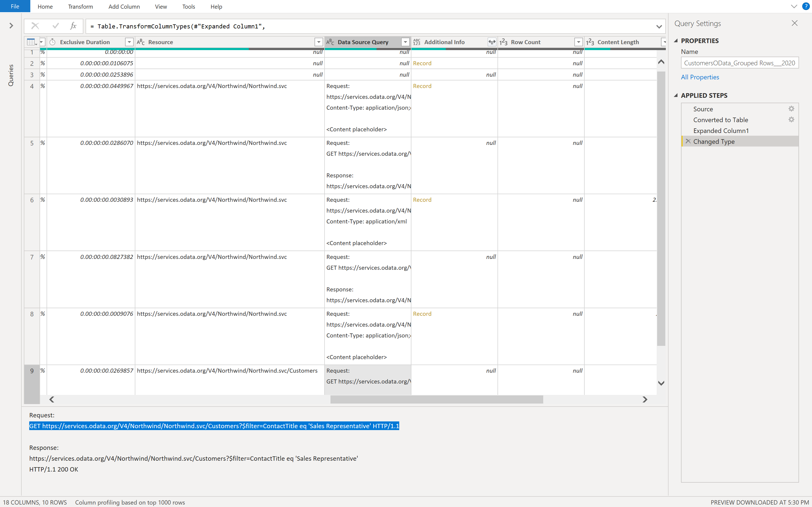Open the Add Column ribbon tab
Image resolution: width=812 pixels, height=507 pixels.
(124, 6)
